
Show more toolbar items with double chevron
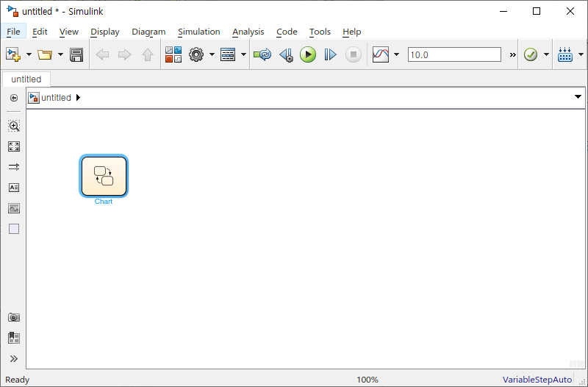pos(512,54)
